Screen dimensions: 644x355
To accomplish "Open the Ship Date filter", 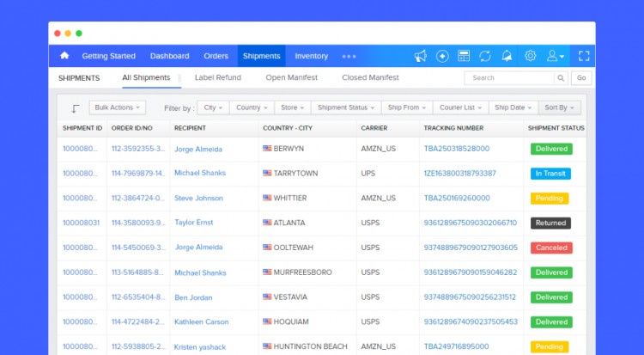I will [513, 107].
